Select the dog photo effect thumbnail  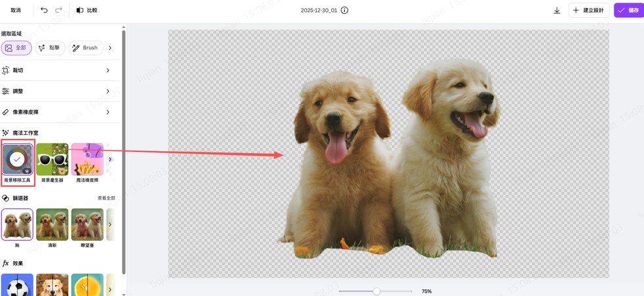tap(52, 285)
